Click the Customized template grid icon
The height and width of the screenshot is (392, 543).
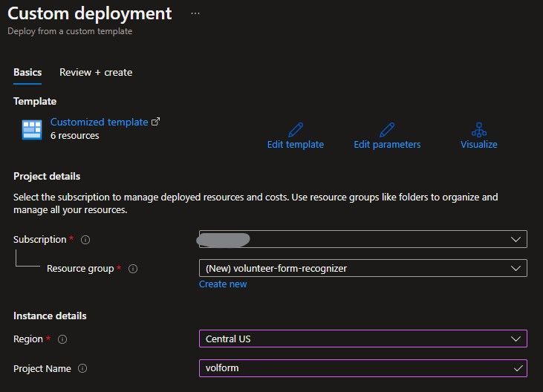coord(31,129)
